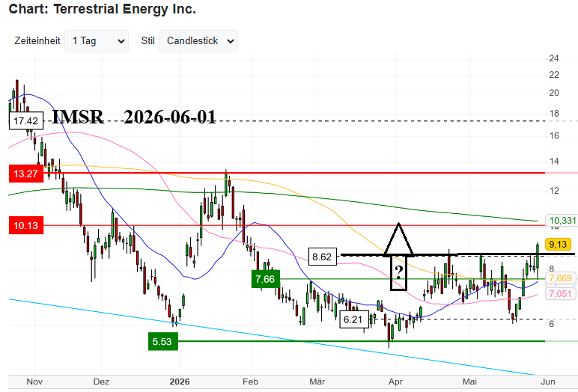Click the 24 tick on price axis

pos(554,58)
